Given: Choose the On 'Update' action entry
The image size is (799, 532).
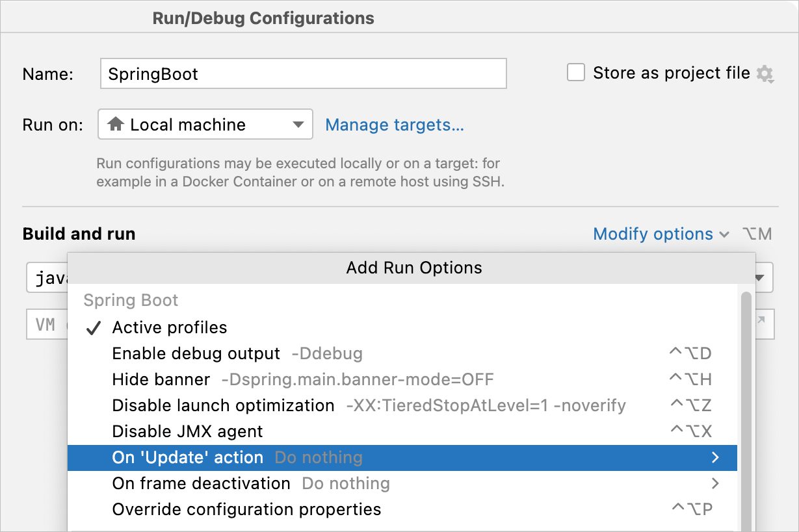Looking at the screenshot, I should [x=187, y=457].
